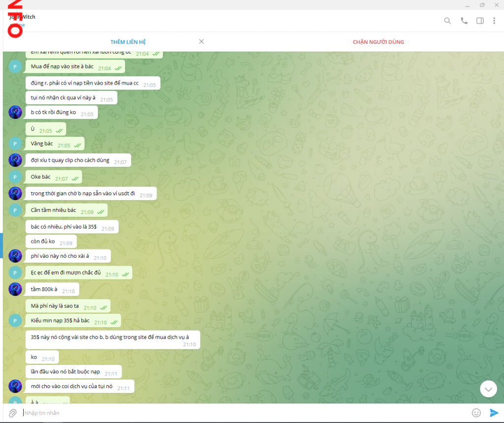The height and width of the screenshot is (423, 504).
Task: Click avatar beside 'mới cho vào coi dịch vụ'
Action: click(x=15, y=386)
